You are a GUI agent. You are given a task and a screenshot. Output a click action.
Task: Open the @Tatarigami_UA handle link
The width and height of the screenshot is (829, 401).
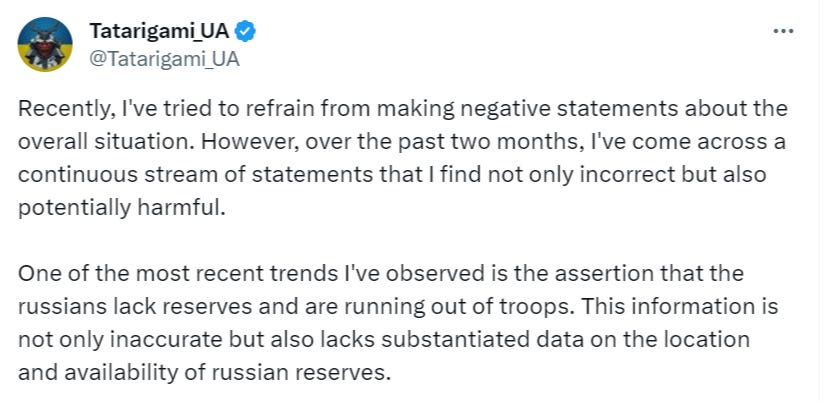point(164,59)
